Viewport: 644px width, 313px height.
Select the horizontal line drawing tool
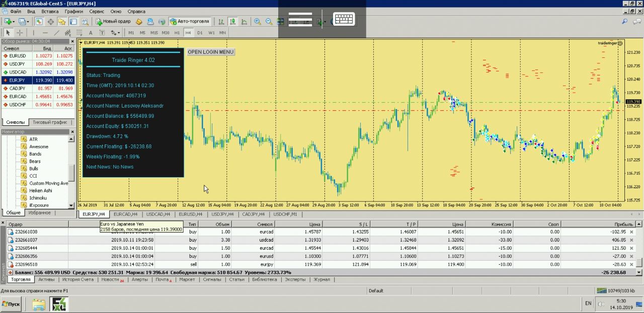pos(45,33)
